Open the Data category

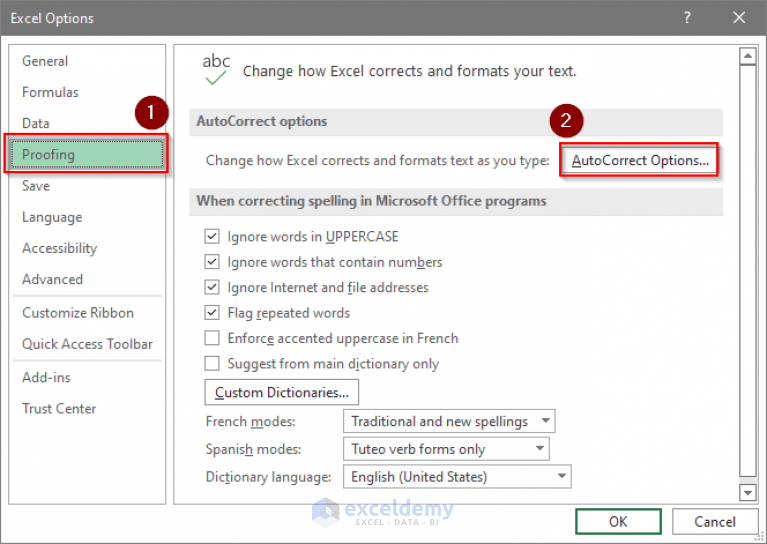[x=36, y=123]
